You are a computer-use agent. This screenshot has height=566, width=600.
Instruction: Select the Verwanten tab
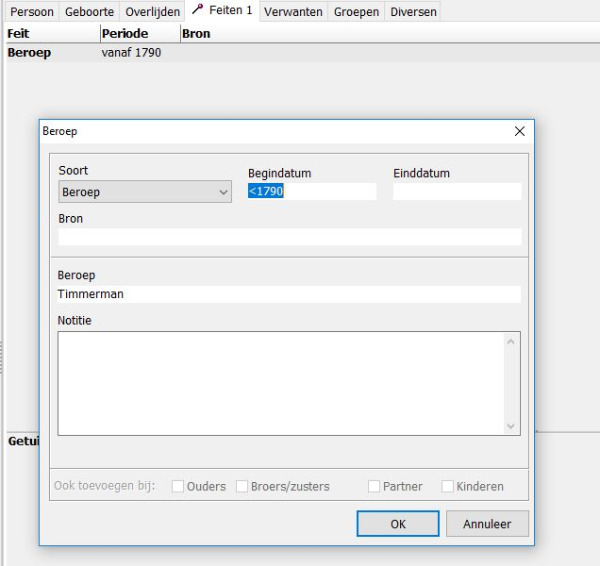(x=294, y=11)
